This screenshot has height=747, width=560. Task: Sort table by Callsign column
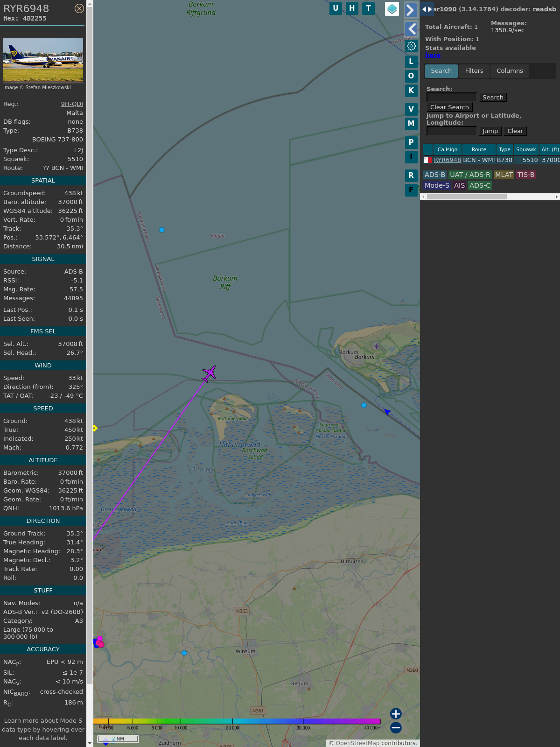[448, 149]
